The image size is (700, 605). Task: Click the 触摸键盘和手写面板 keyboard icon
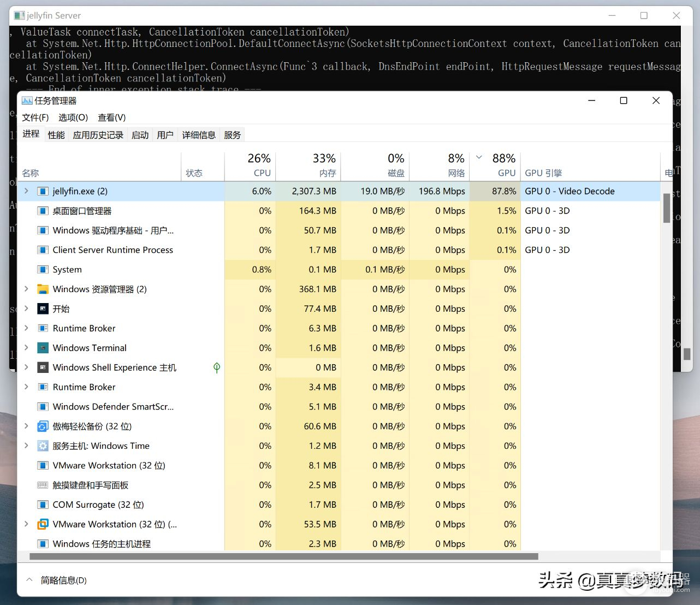tap(43, 485)
